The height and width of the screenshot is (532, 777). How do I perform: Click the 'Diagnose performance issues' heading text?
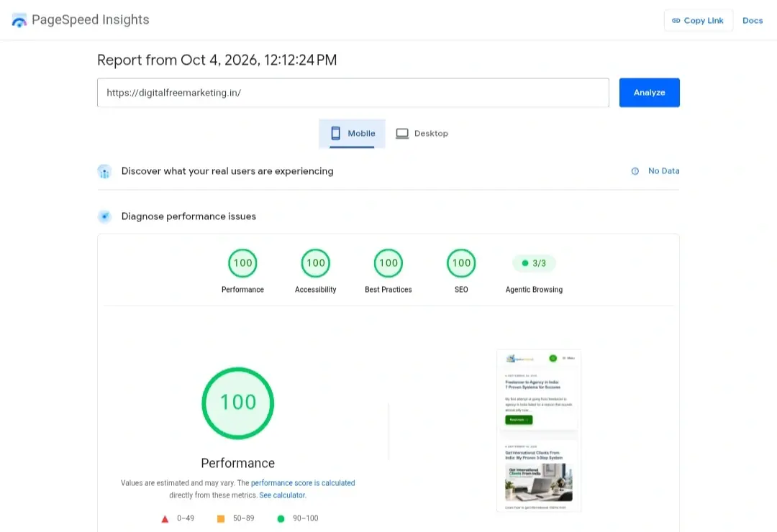coord(188,216)
